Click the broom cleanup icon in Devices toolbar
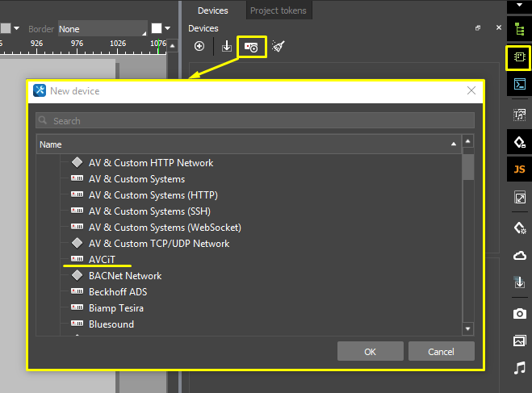 click(x=278, y=47)
